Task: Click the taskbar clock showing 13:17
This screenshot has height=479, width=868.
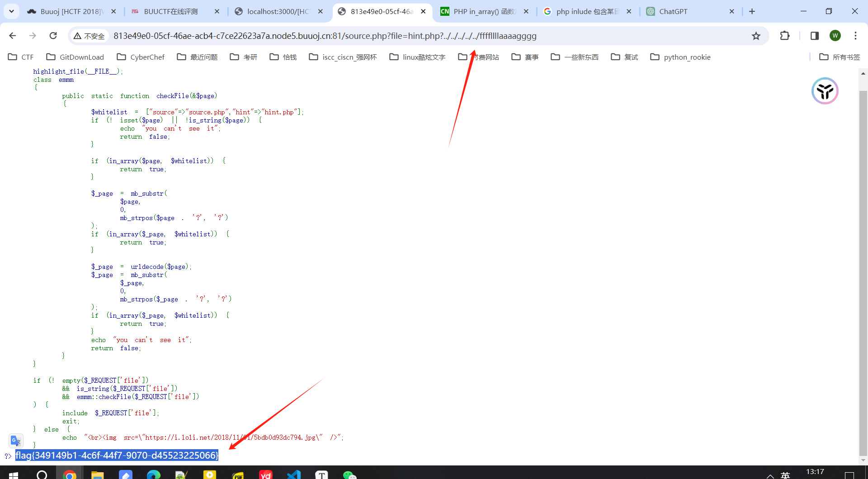Action: 815,472
